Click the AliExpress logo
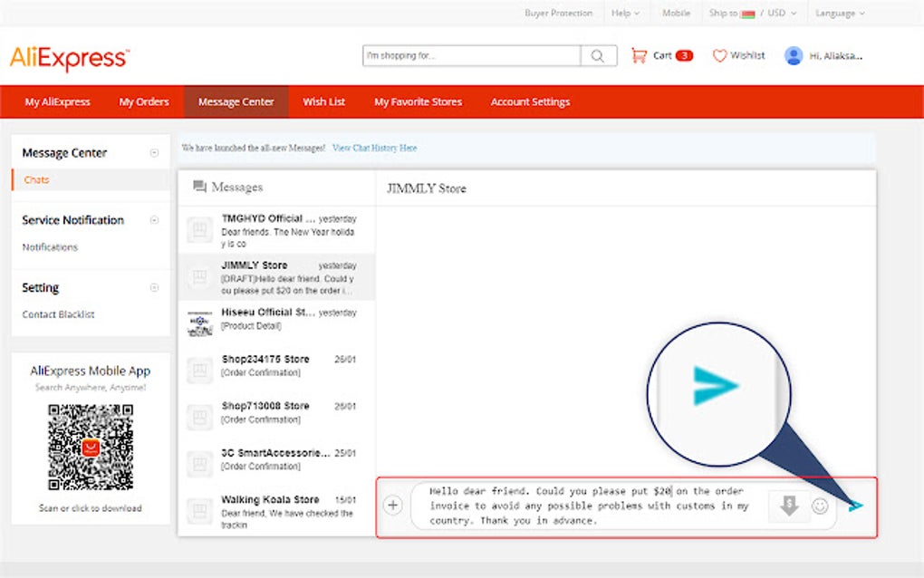Image resolution: width=924 pixels, height=578 pixels. (x=70, y=58)
